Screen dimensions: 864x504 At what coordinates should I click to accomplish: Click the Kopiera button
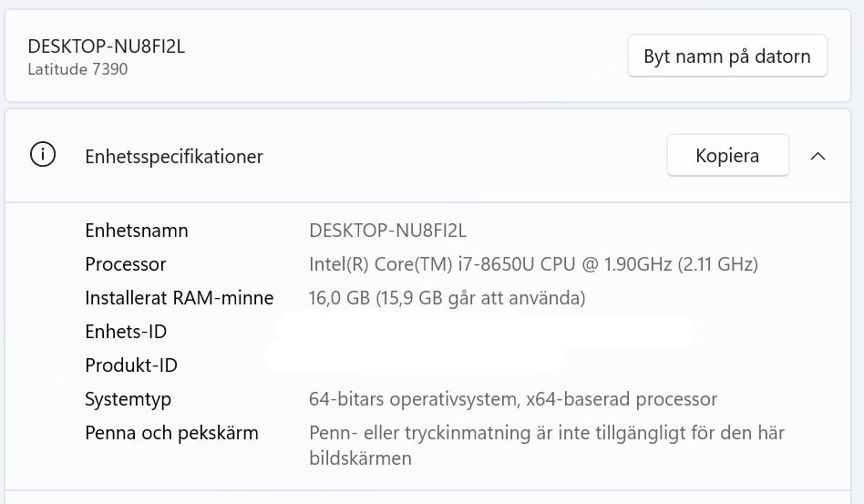727,156
